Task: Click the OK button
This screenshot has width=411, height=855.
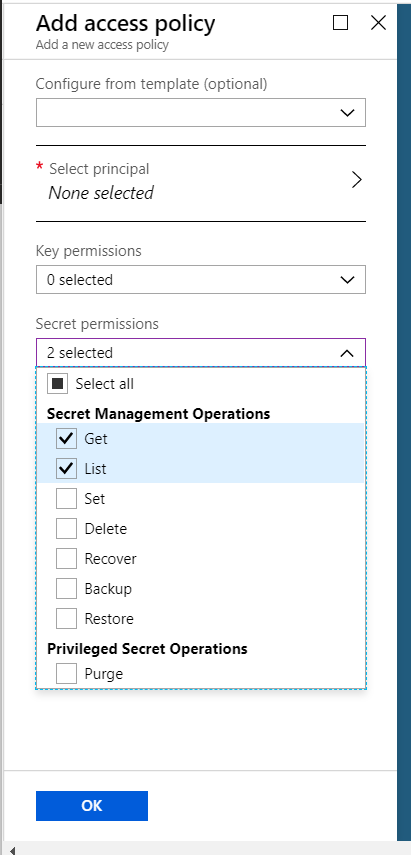Action: [x=92, y=806]
